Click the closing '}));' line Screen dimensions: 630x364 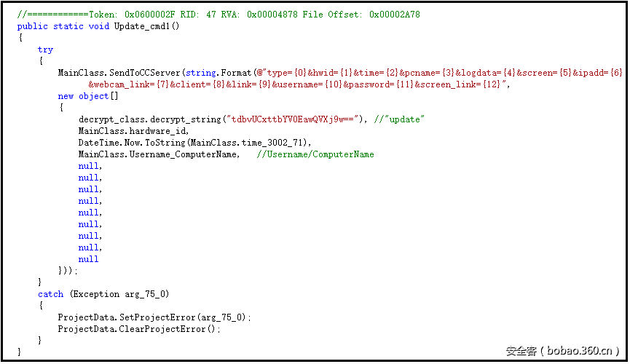click(x=68, y=272)
